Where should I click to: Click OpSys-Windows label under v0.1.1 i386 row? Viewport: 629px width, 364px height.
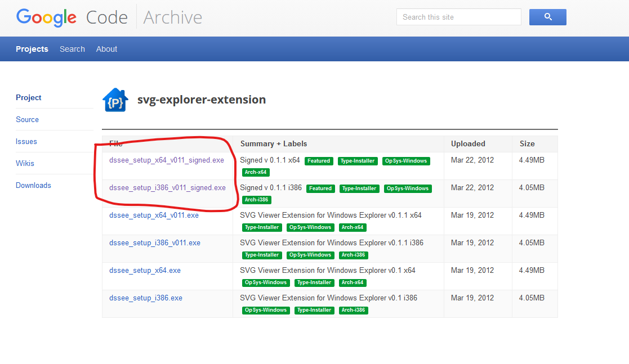pos(310,255)
